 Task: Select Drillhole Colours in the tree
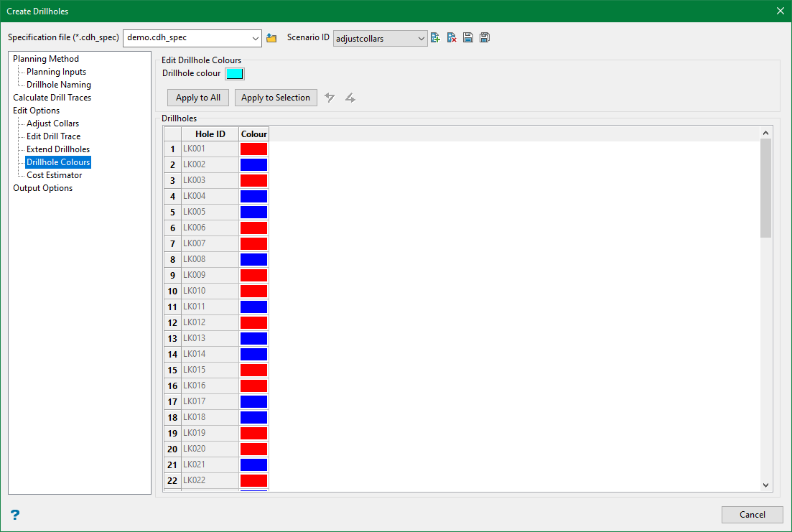pyautogui.click(x=58, y=162)
